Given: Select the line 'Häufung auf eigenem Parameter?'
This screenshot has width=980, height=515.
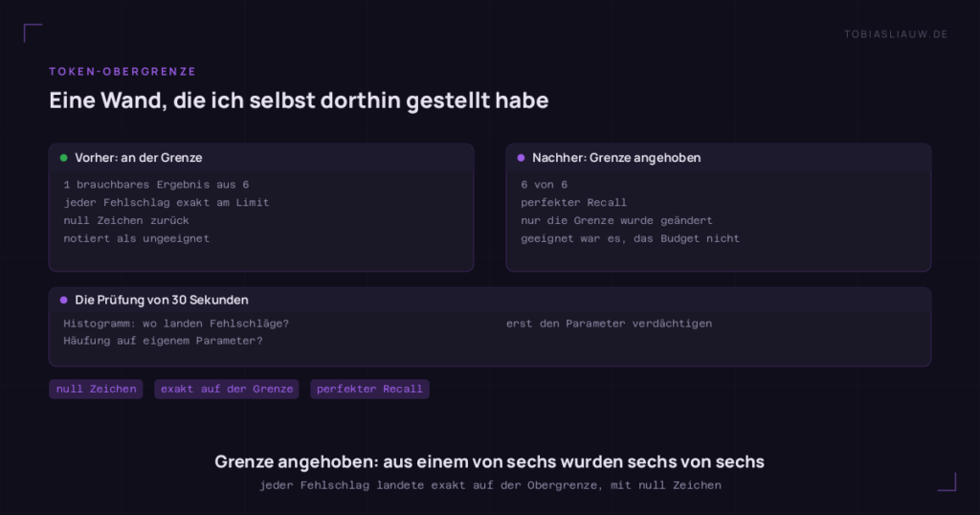Looking at the screenshot, I should (x=163, y=341).
